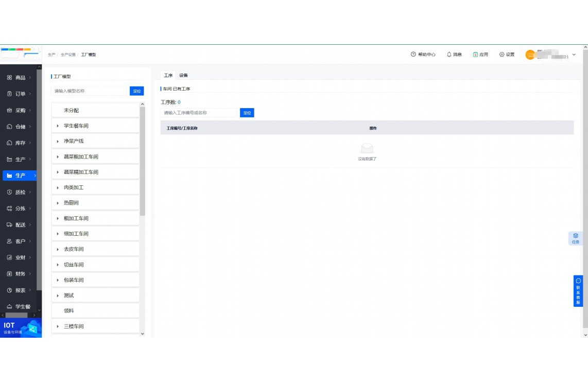Open the user account dropdown arrow
Screen dimensions: 588x382
(574, 55)
